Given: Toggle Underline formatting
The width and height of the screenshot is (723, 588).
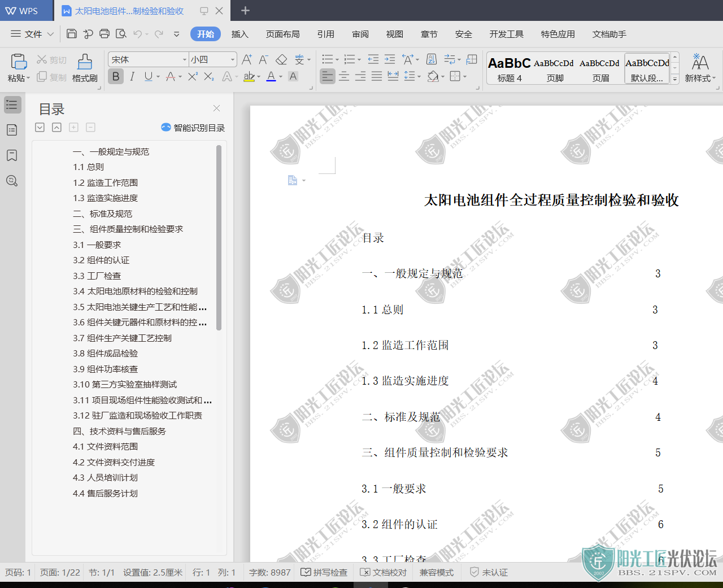Looking at the screenshot, I should (x=148, y=76).
